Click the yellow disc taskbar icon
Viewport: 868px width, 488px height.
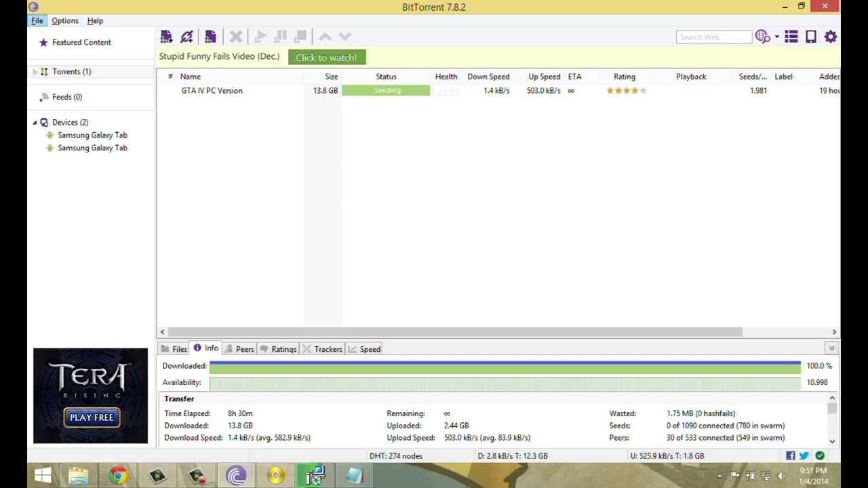click(x=276, y=476)
